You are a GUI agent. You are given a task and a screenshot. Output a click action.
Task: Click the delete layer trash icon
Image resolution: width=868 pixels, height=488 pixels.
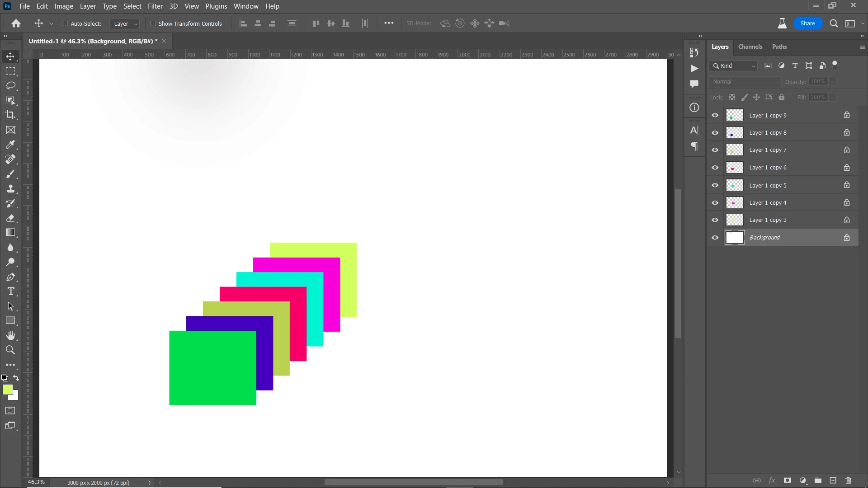[848, 480]
